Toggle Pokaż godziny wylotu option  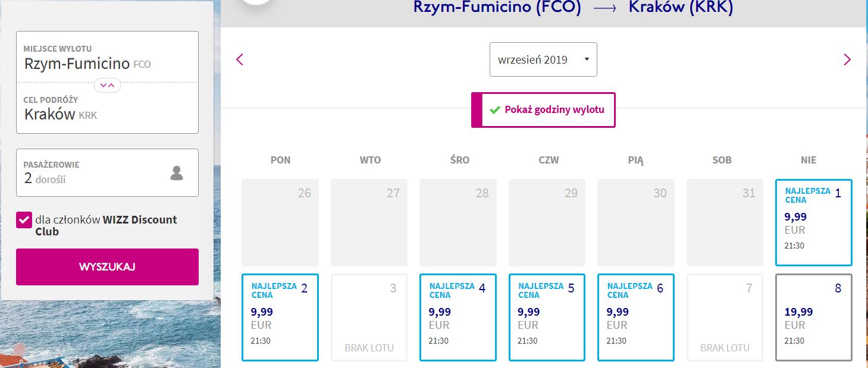click(x=543, y=110)
